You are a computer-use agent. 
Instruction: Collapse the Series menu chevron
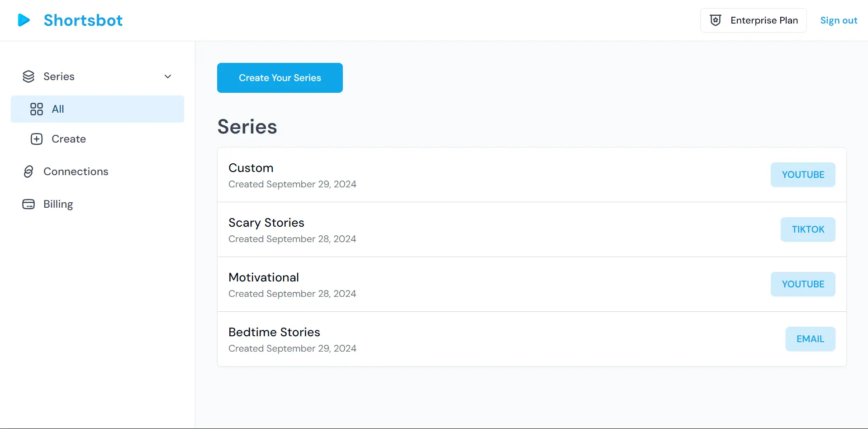(168, 76)
